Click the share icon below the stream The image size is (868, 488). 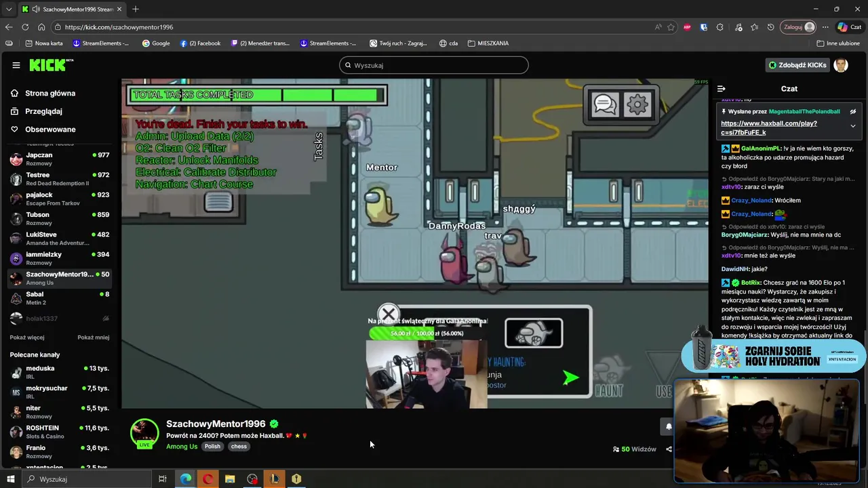(669, 449)
